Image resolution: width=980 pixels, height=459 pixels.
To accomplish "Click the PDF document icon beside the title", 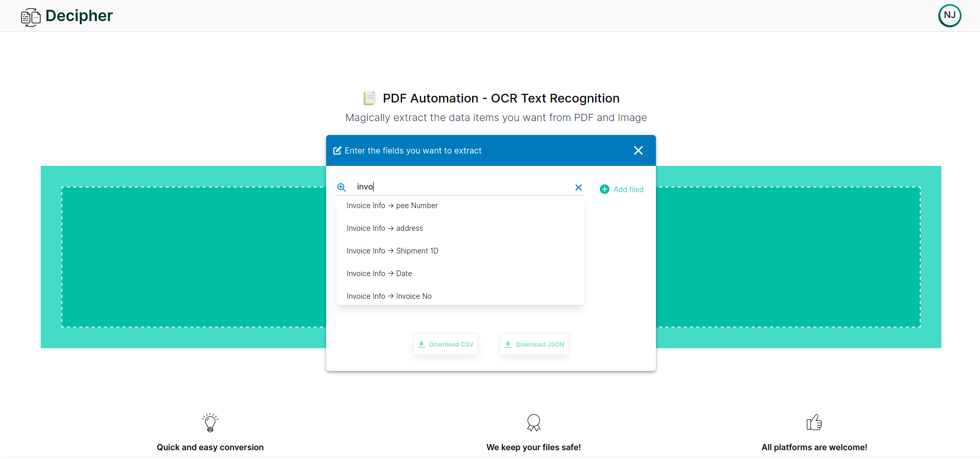I will [369, 98].
